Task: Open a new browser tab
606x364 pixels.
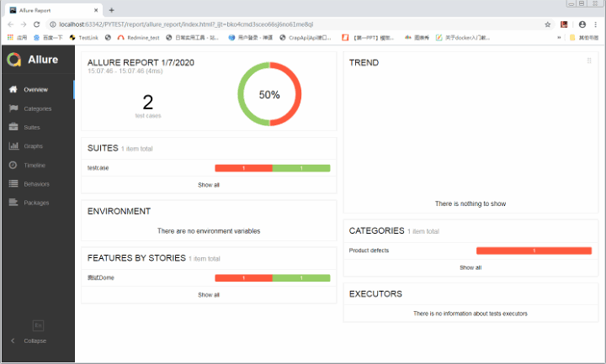Action: [x=111, y=10]
